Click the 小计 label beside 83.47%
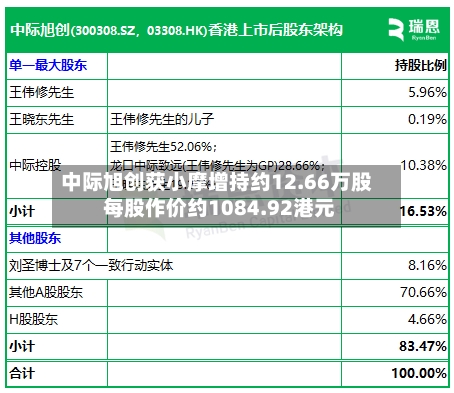454x393 pixels. (x=22, y=346)
